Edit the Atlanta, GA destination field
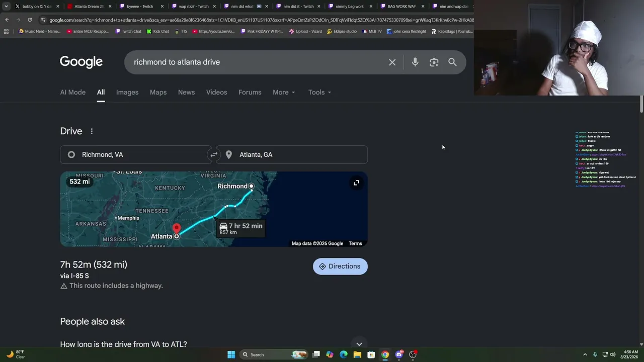Viewport: 644px width, 362px height. [x=293, y=155]
